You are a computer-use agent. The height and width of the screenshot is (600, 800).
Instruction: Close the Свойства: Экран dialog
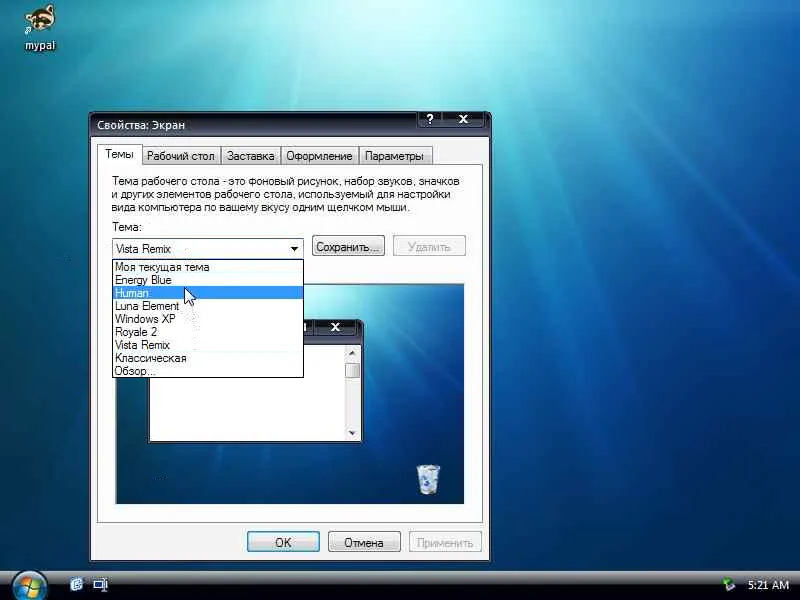463,119
